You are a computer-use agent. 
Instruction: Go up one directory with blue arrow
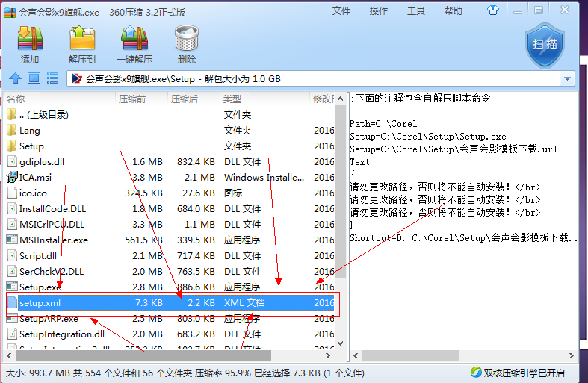[16, 78]
